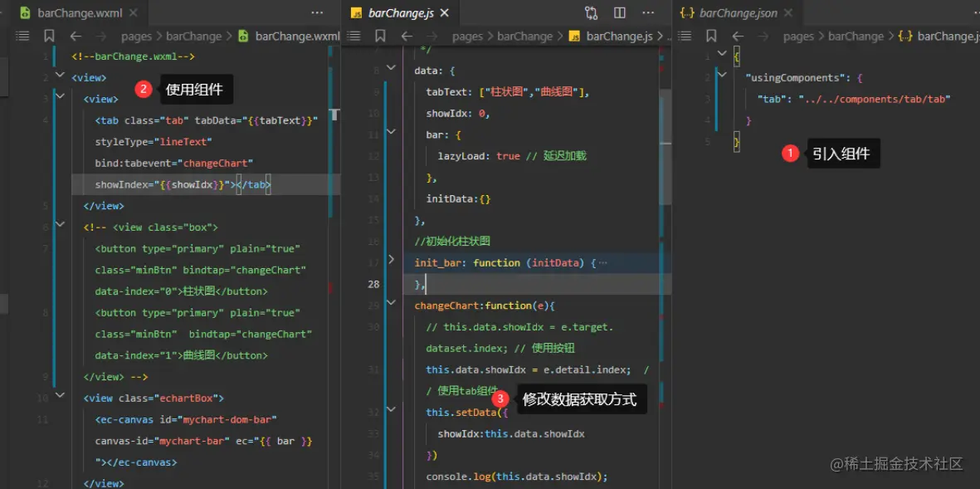
Task: Switch to the barChange.js tab
Action: pos(402,12)
